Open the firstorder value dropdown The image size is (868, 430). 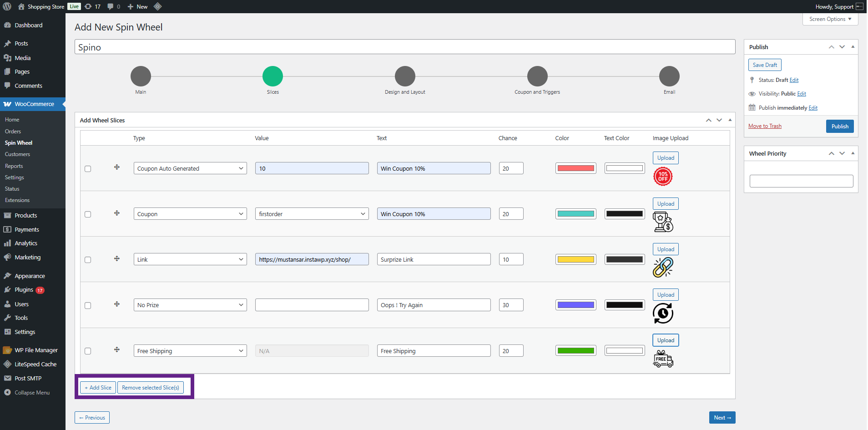click(312, 214)
